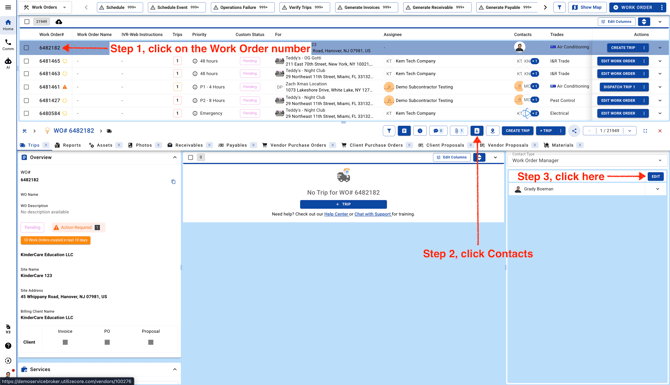
Task: Switch to the Photos tab
Action: point(144,145)
